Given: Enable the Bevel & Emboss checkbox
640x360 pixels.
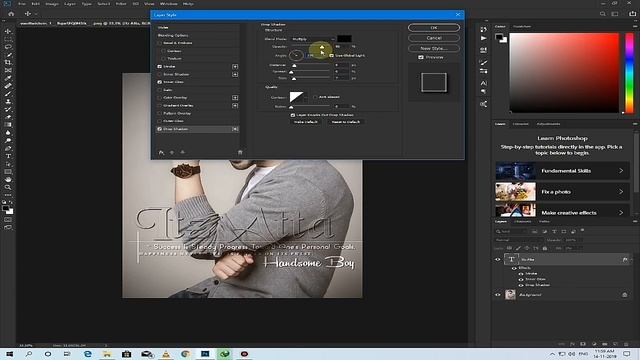Looking at the screenshot, I should [160, 43].
